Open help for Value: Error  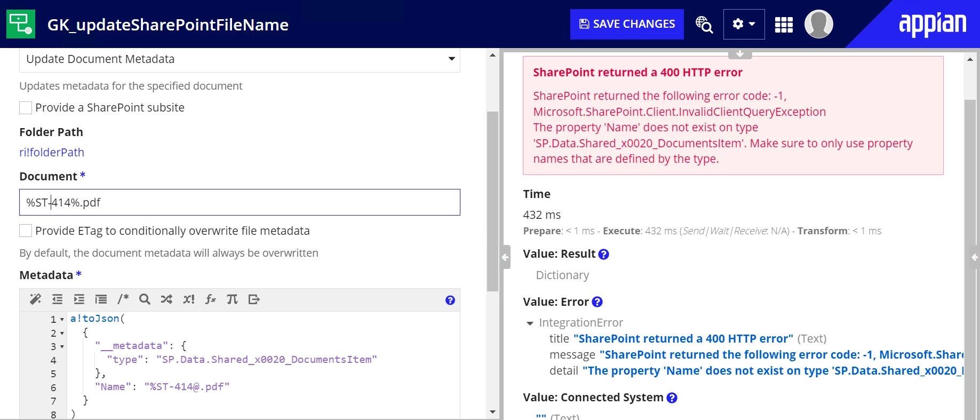coord(597,302)
